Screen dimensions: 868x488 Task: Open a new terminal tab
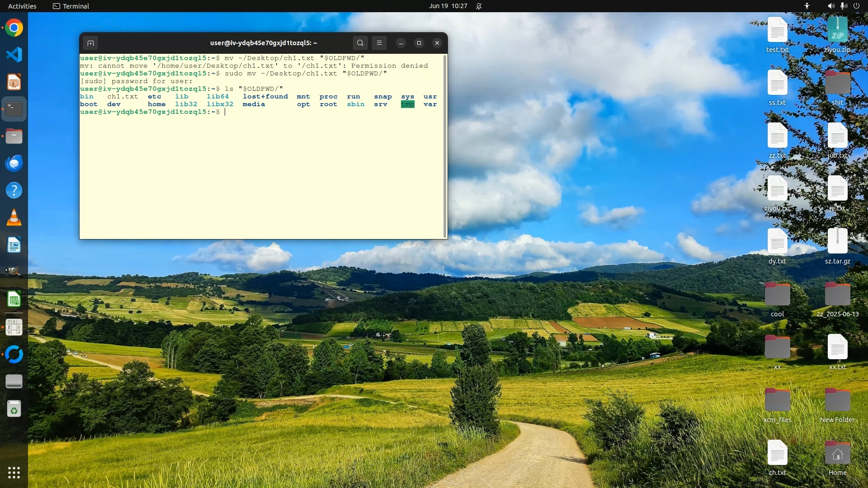click(90, 43)
